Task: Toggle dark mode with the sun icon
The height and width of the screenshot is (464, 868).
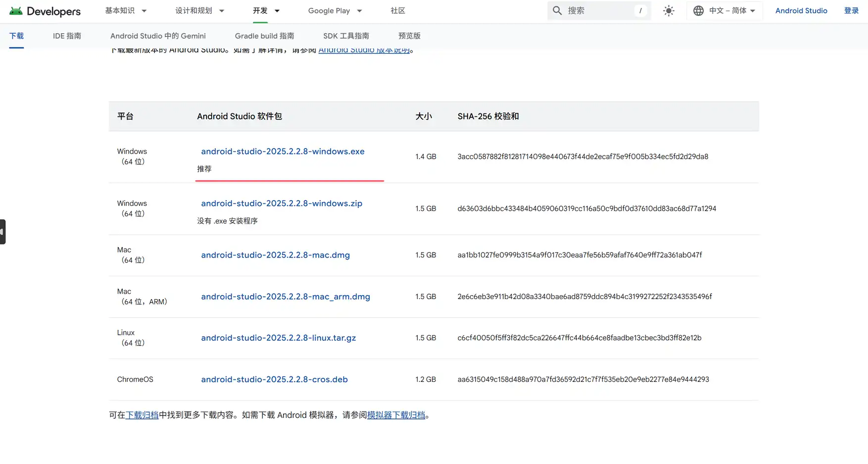Action: [x=669, y=10]
